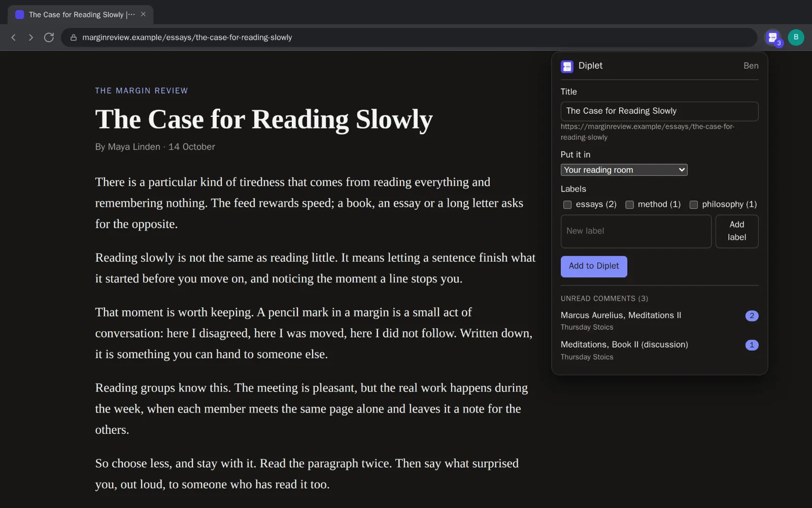Click the Add to Diplet button
Viewport: 812px width, 508px height.
594,266
